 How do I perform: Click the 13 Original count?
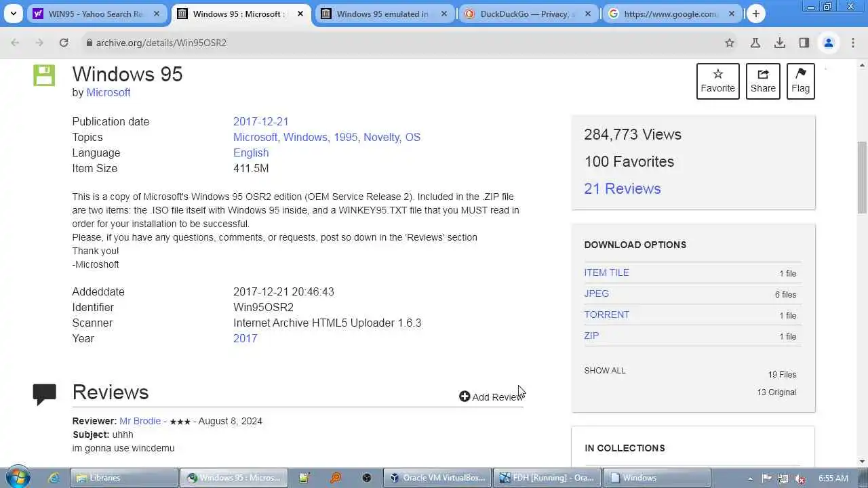click(776, 392)
